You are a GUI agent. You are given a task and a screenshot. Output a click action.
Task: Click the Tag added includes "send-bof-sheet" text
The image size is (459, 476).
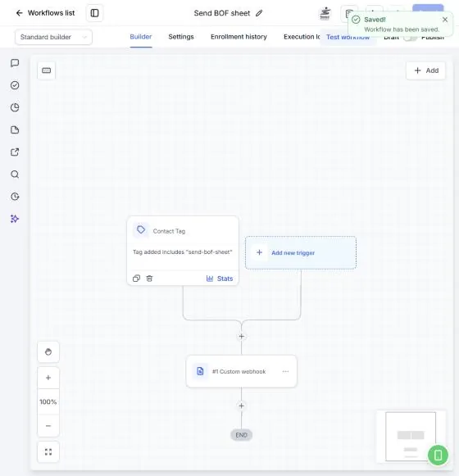(x=183, y=252)
